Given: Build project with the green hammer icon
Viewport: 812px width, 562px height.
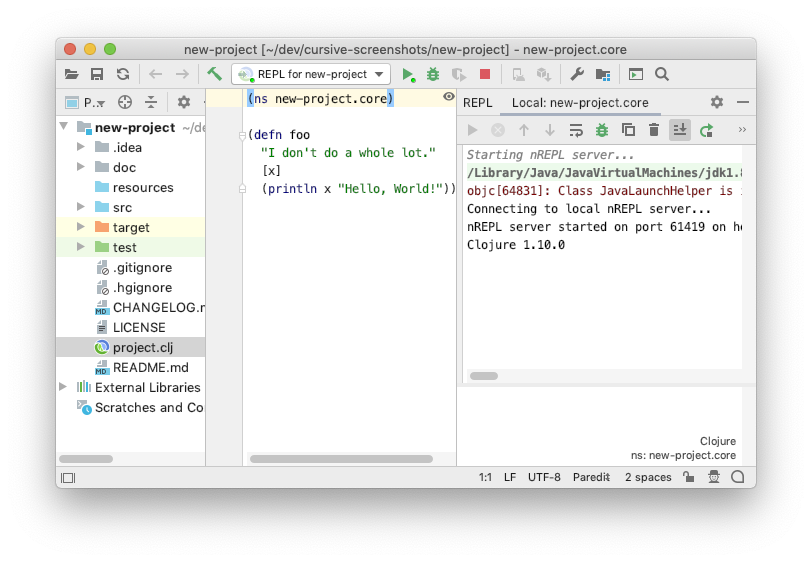Looking at the screenshot, I should (x=214, y=74).
